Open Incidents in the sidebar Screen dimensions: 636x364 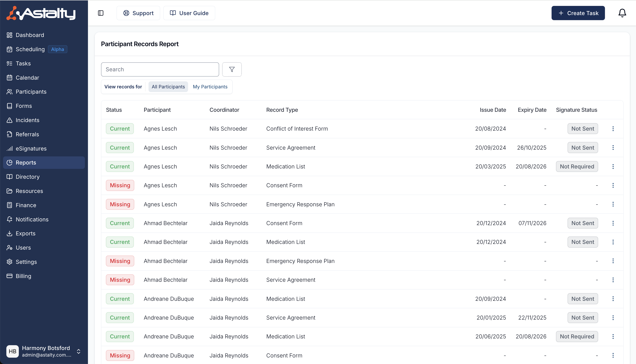(x=44, y=120)
